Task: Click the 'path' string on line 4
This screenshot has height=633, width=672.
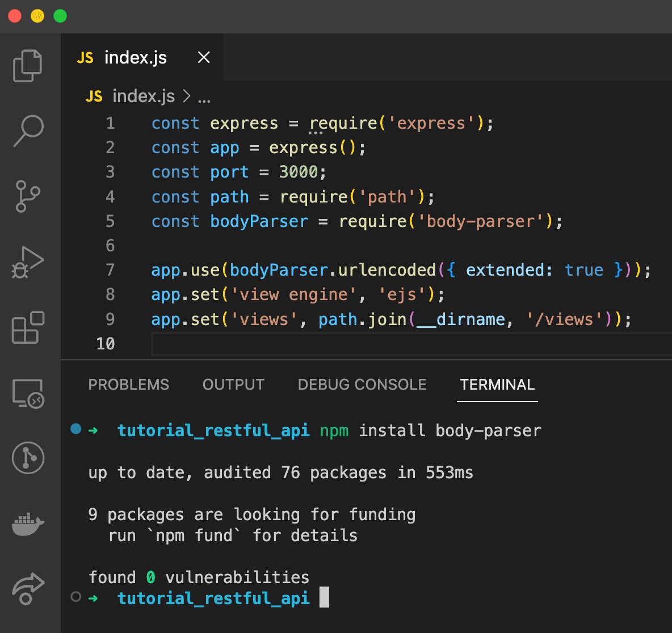Action: [387, 197]
